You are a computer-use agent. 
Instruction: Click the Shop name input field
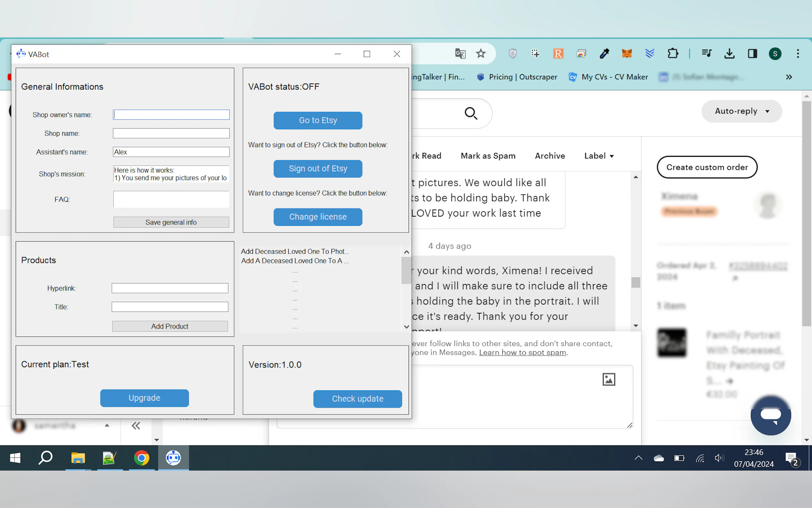pyautogui.click(x=171, y=133)
